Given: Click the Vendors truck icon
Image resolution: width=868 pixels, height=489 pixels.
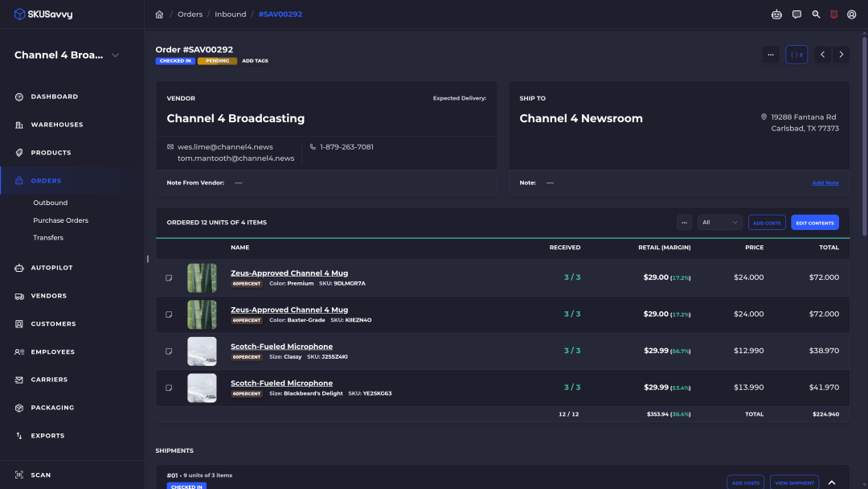Looking at the screenshot, I should pos(19,296).
